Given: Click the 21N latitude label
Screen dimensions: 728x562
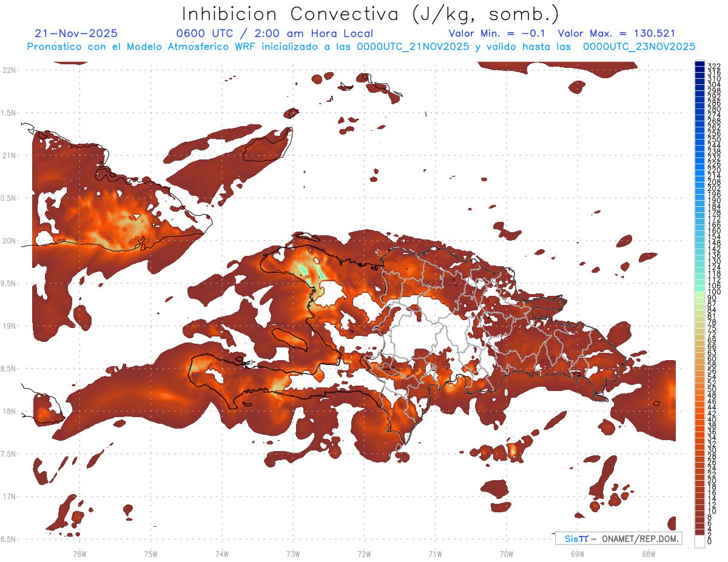Looking at the screenshot, I should pos(9,155).
